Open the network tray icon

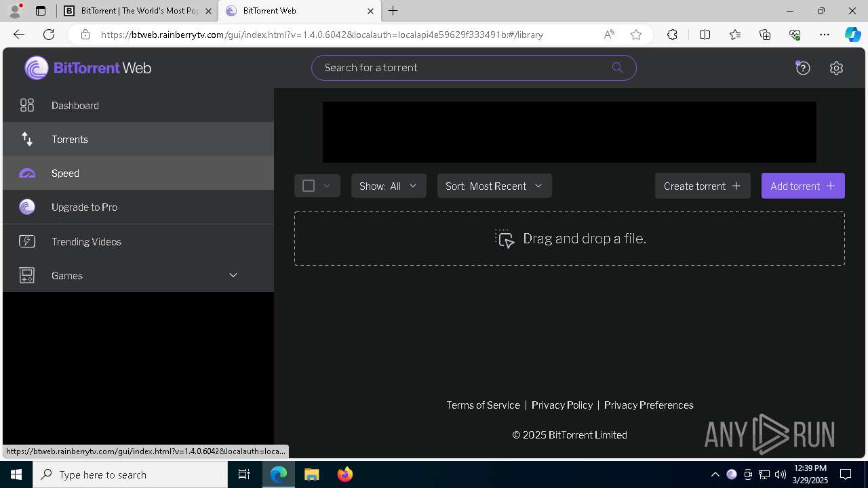tap(764, 474)
